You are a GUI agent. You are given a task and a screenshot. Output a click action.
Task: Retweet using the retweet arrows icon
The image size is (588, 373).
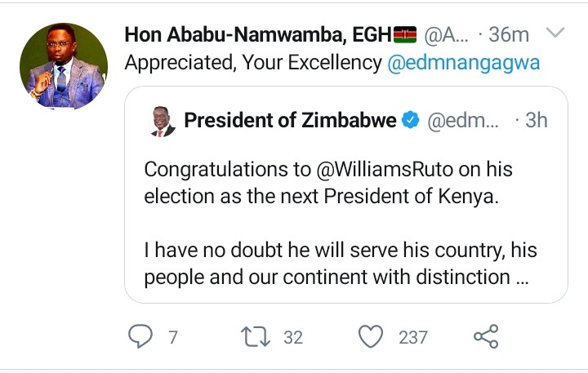(x=256, y=336)
